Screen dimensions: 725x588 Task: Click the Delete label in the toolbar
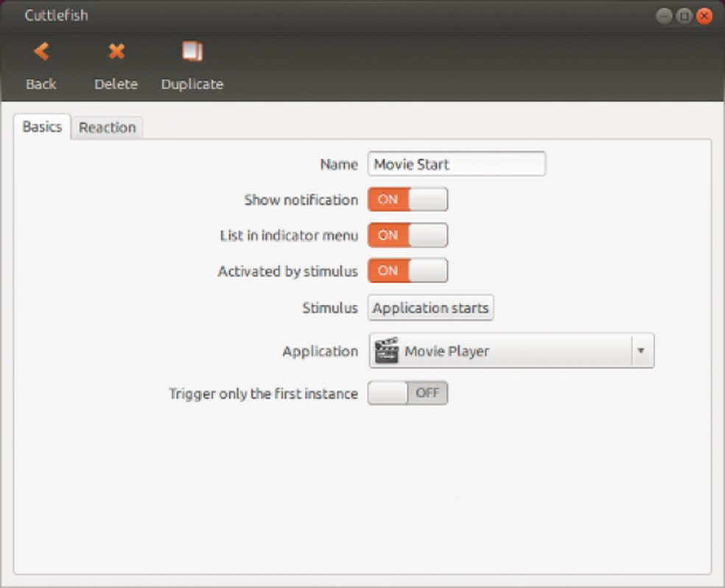116,84
